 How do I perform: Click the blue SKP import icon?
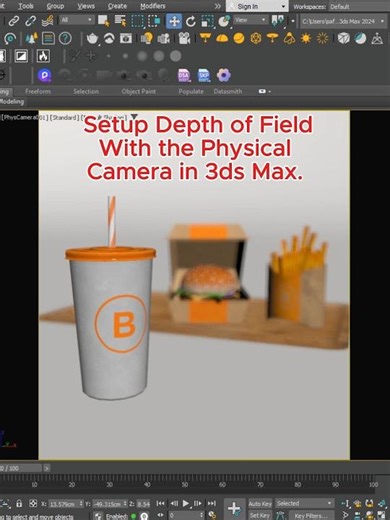click(x=204, y=75)
